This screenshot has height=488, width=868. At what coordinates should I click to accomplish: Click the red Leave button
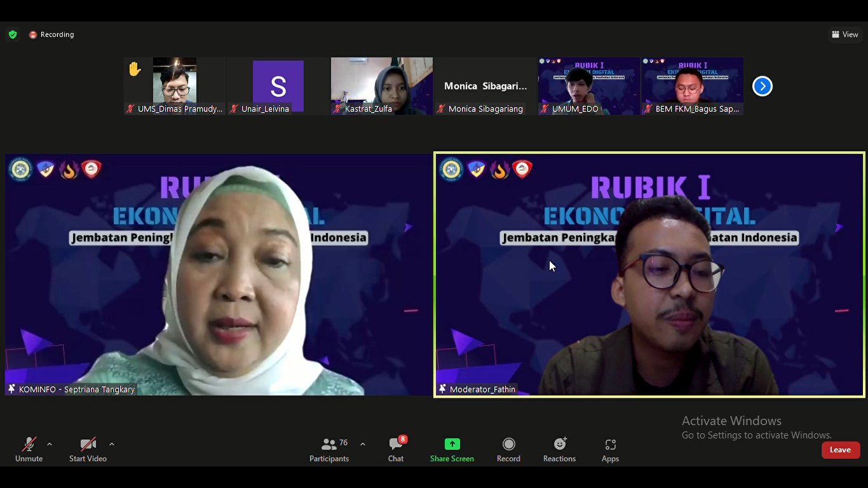point(840,450)
